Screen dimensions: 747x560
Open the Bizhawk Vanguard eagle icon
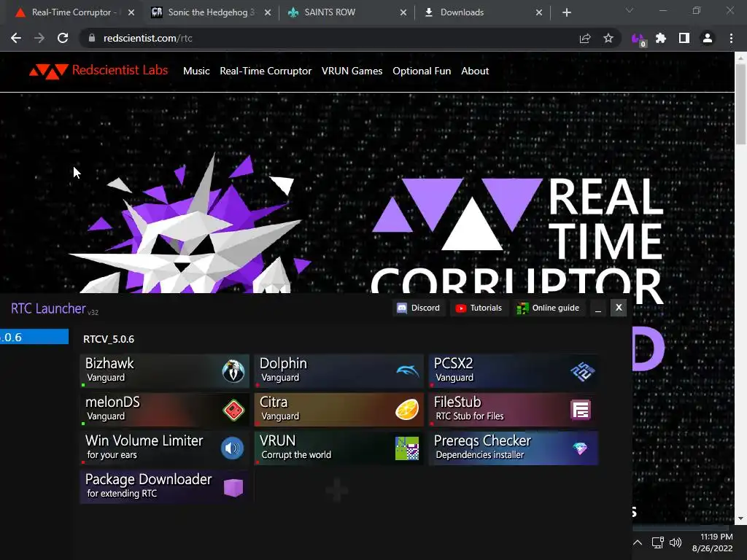pyautogui.click(x=233, y=371)
